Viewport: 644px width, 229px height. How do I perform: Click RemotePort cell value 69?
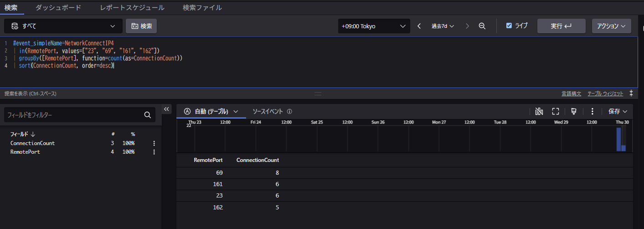pyautogui.click(x=219, y=173)
